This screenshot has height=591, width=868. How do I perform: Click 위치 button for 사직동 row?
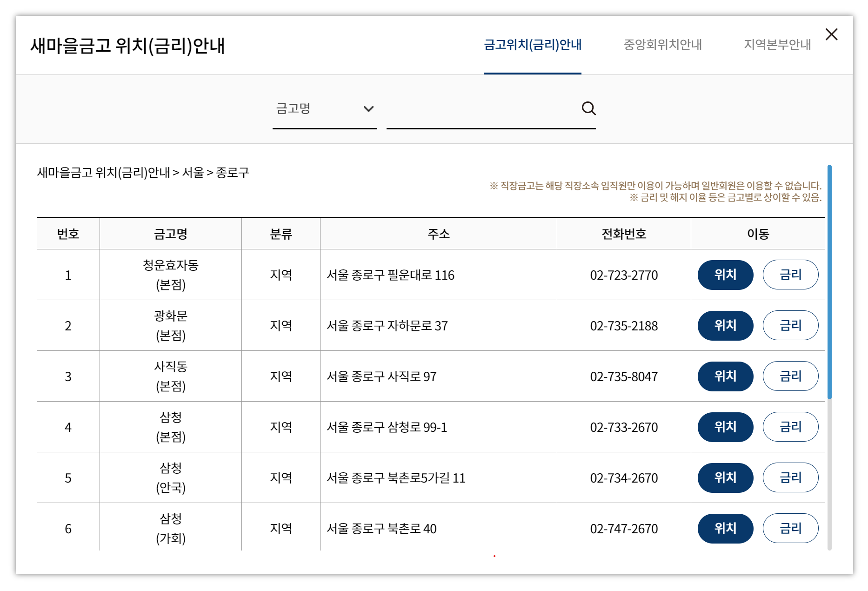pyautogui.click(x=725, y=376)
